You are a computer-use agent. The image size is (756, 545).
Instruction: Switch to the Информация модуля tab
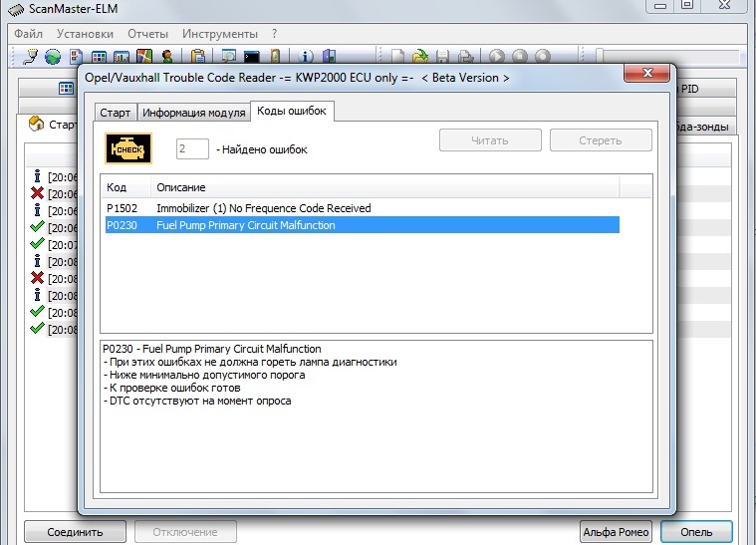point(194,113)
